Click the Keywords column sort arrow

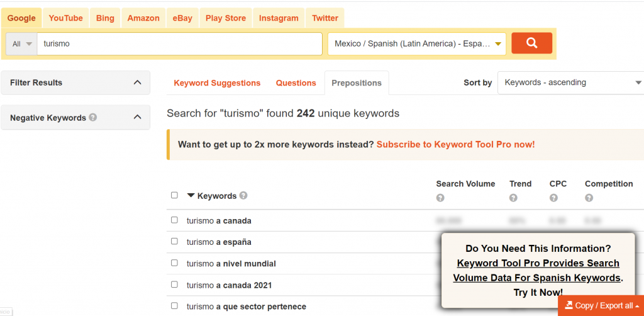pyautogui.click(x=191, y=196)
